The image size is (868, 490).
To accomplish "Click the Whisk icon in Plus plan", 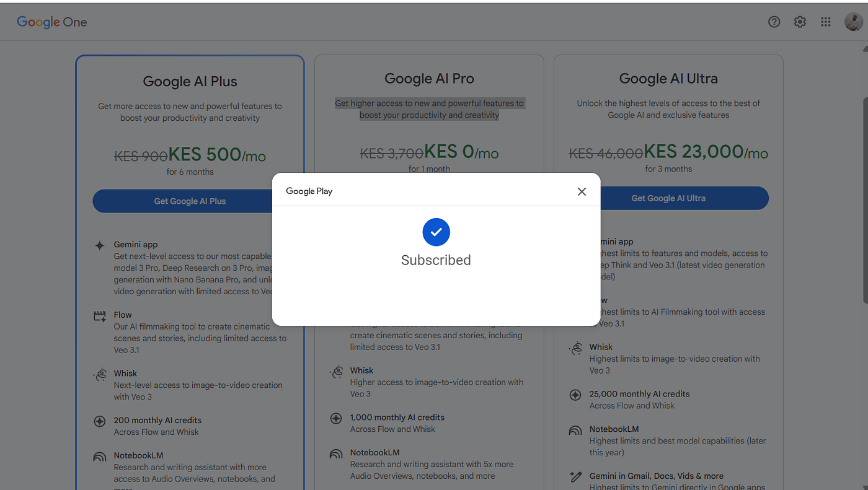I will [99, 375].
